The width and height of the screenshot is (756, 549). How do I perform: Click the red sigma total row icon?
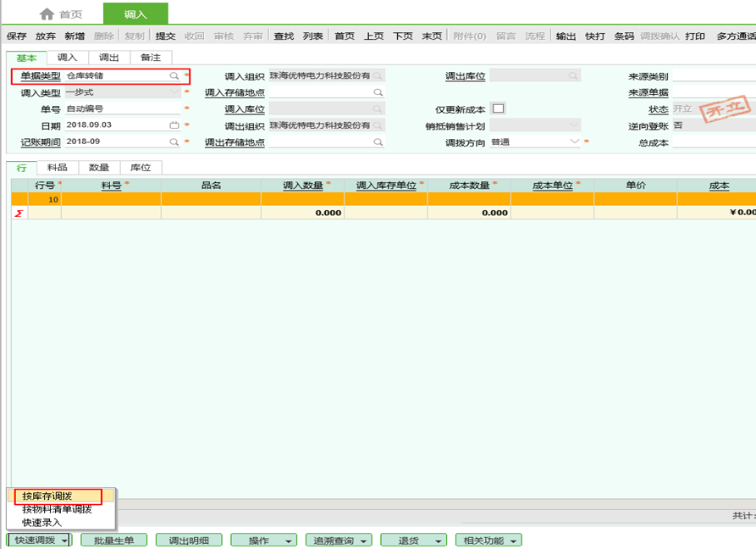tap(18, 213)
